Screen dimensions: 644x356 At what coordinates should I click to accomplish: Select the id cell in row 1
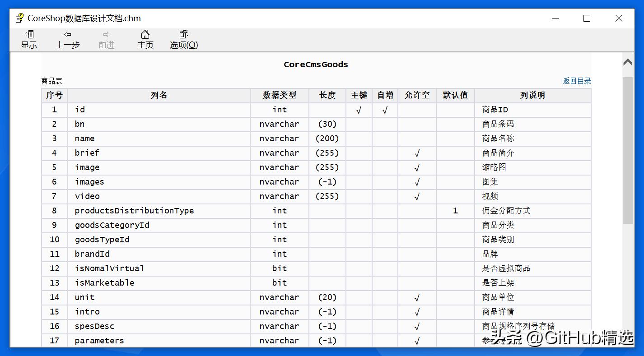[80, 110]
